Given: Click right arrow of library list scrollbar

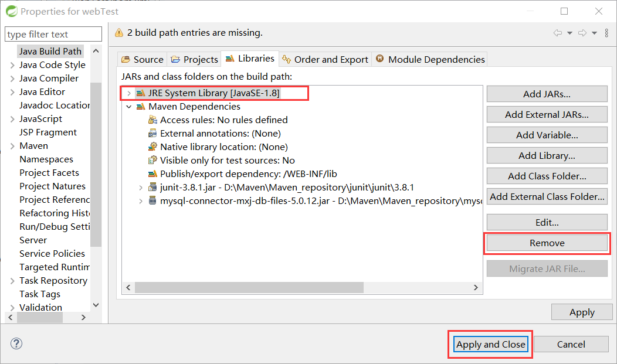Looking at the screenshot, I should (x=476, y=287).
